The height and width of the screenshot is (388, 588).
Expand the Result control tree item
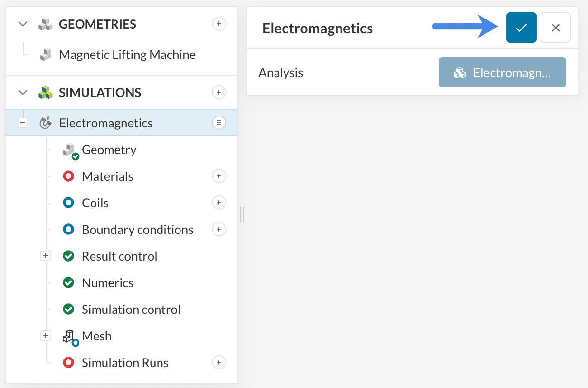coord(46,256)
